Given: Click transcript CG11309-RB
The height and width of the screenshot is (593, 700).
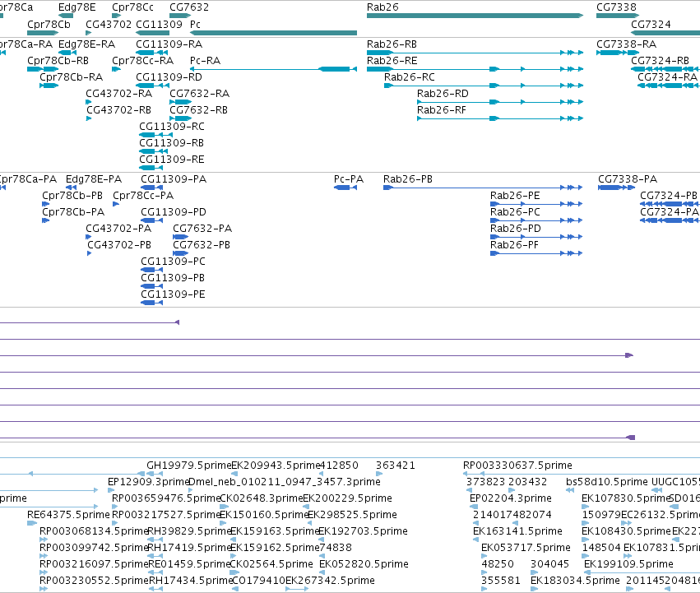Looking at the screenshot, I should pyautogui.click(x=171, y=143).
